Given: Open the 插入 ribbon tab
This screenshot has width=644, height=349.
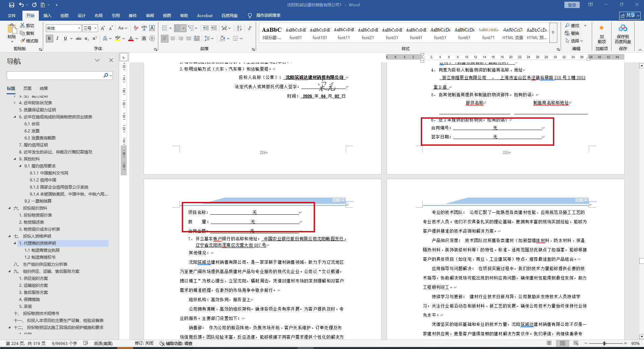Looking at the screenshot, I should (x=47, y=15).
